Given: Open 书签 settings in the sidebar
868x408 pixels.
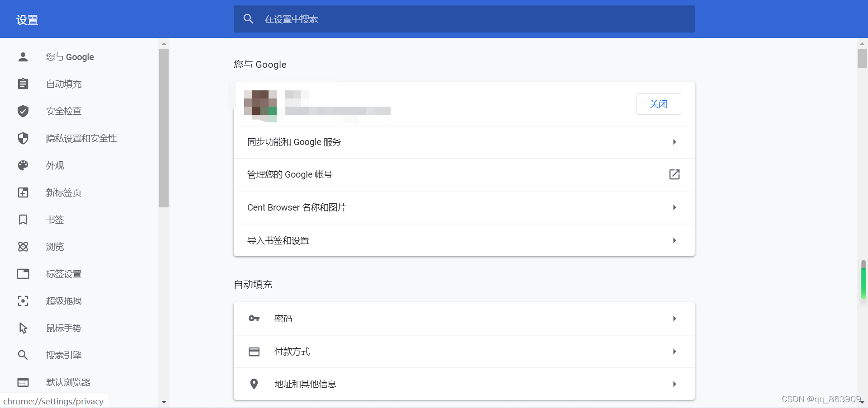Looking at the screenshot, I should coord(55,220).
